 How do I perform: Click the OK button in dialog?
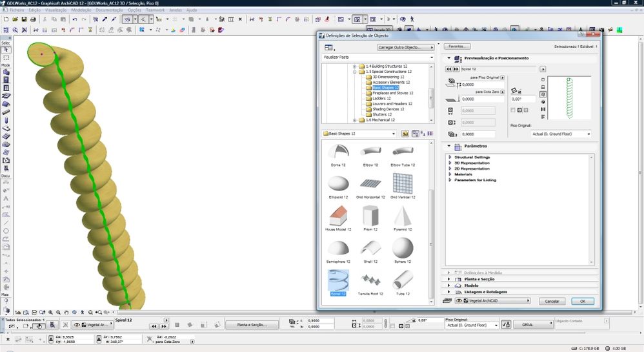(x=583, y=301)
